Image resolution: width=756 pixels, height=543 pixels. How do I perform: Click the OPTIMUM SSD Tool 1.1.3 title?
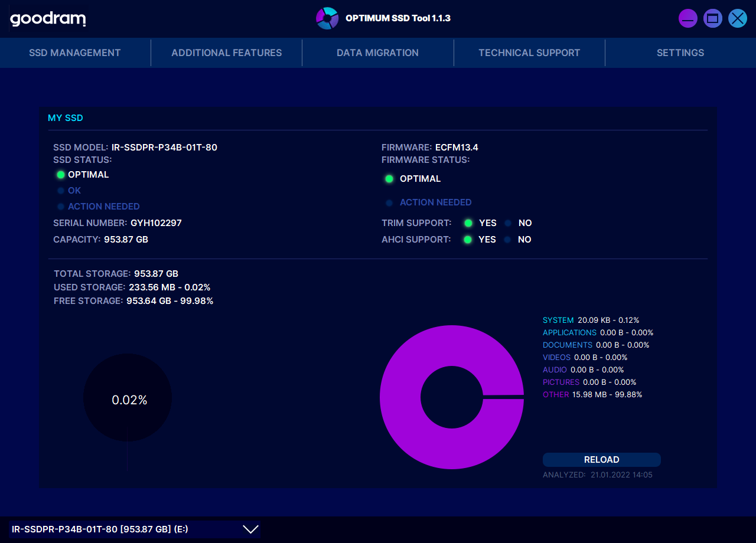tap(398, 18)
